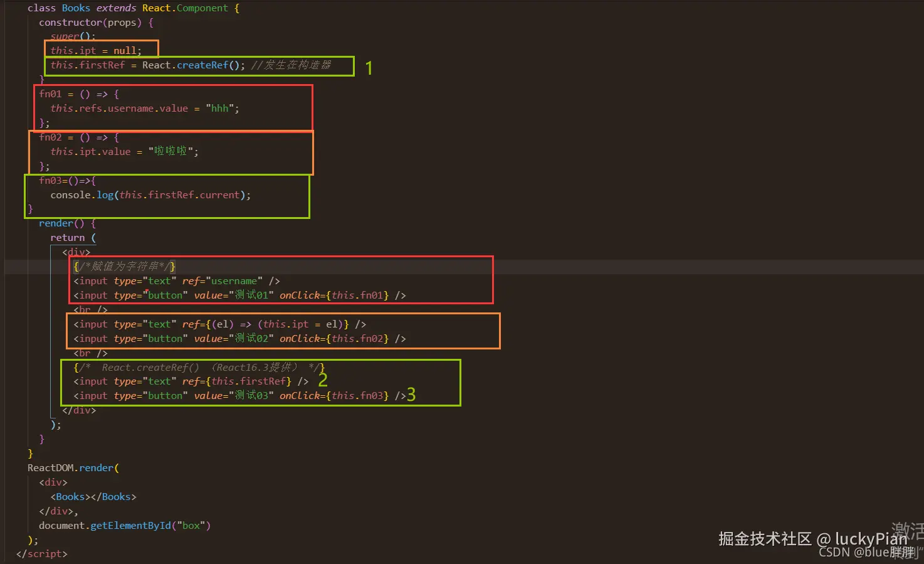Click the input line with ref={(el) => (this.ipt = el)}
The width and height of the screenshot is (924, 564).
click(x=219, y=324)
